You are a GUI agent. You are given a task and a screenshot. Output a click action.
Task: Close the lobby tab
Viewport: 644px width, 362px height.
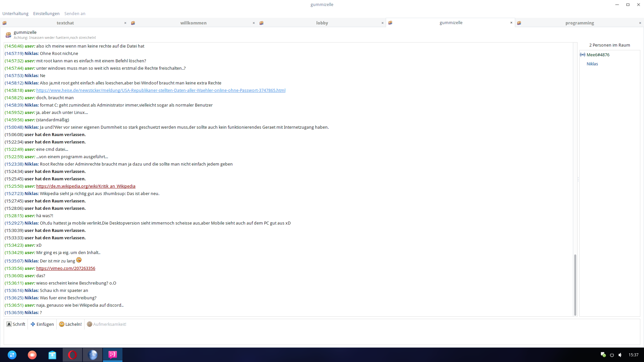pos(382,23)
